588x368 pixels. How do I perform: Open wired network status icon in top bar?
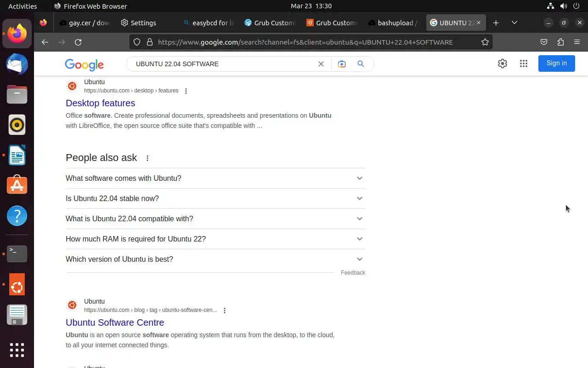pos(550,6)
